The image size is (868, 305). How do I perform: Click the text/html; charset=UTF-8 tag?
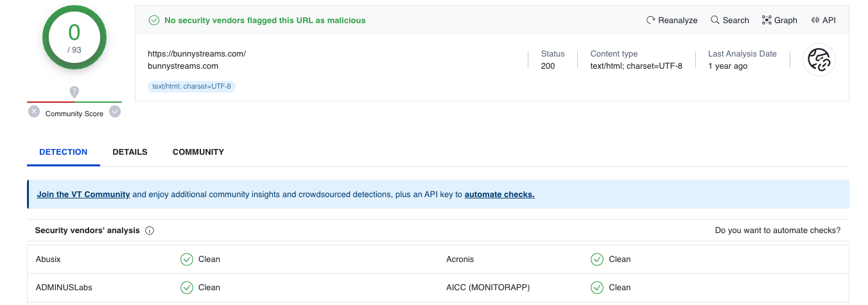pyautogui.click(x=191, y=86)
